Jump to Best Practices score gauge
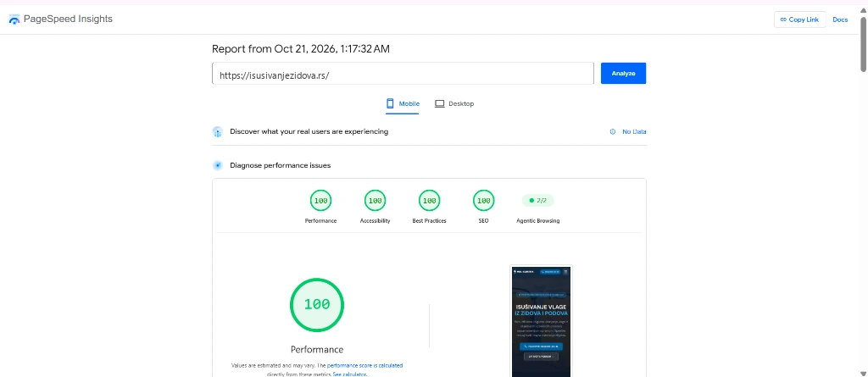868x377 pixels. point(429,201)
